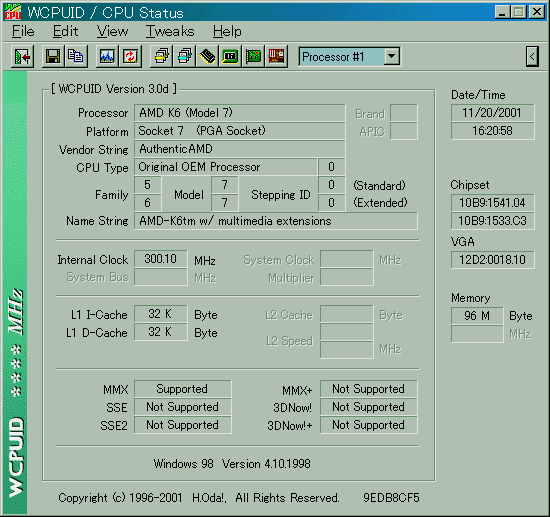Open the red motherboard info icon

click(x=276, y=56)
